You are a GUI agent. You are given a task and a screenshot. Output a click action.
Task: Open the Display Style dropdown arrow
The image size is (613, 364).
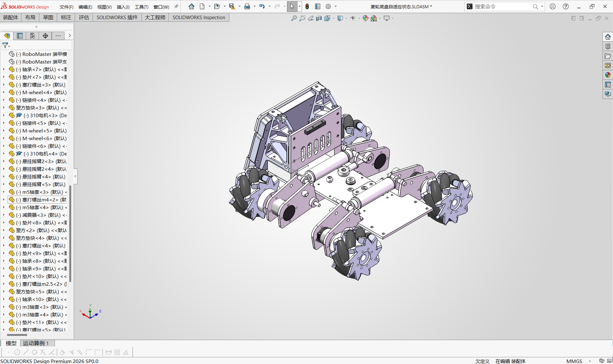tap(346, 18)
